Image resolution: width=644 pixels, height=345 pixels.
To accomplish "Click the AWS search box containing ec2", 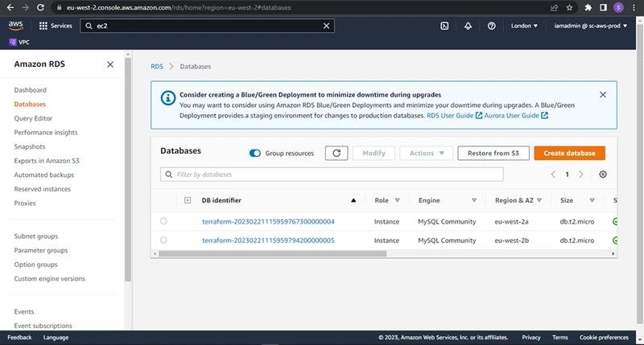I will click(x=207, y=26).
